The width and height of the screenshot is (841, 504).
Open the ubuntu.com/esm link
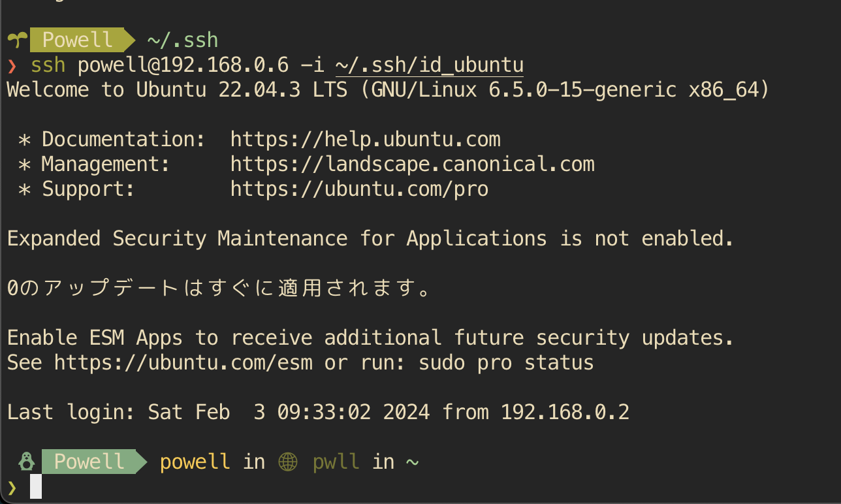[x=183, y=362]
